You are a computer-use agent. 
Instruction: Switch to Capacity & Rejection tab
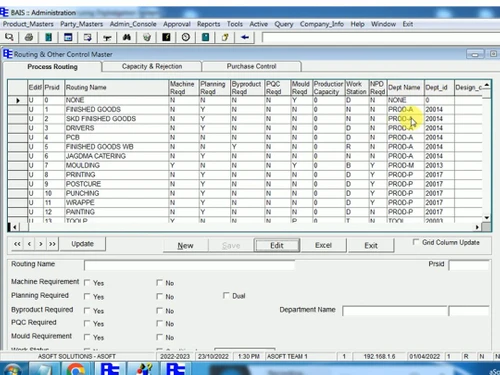tap(152, 66)
